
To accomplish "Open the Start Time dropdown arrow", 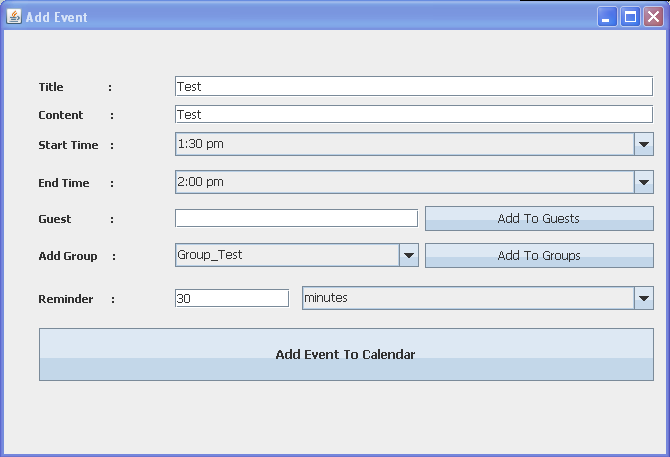I will click(x=644, y=145).
